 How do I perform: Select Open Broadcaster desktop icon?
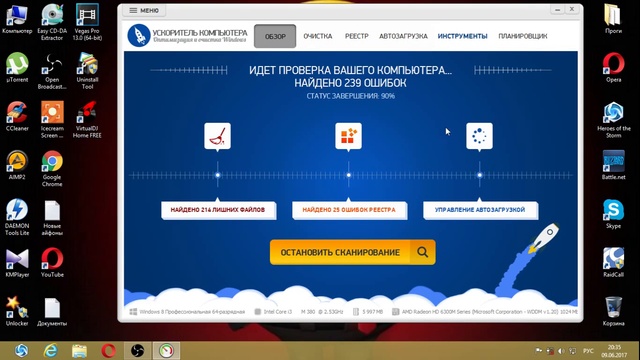click(x=52, y=71)
